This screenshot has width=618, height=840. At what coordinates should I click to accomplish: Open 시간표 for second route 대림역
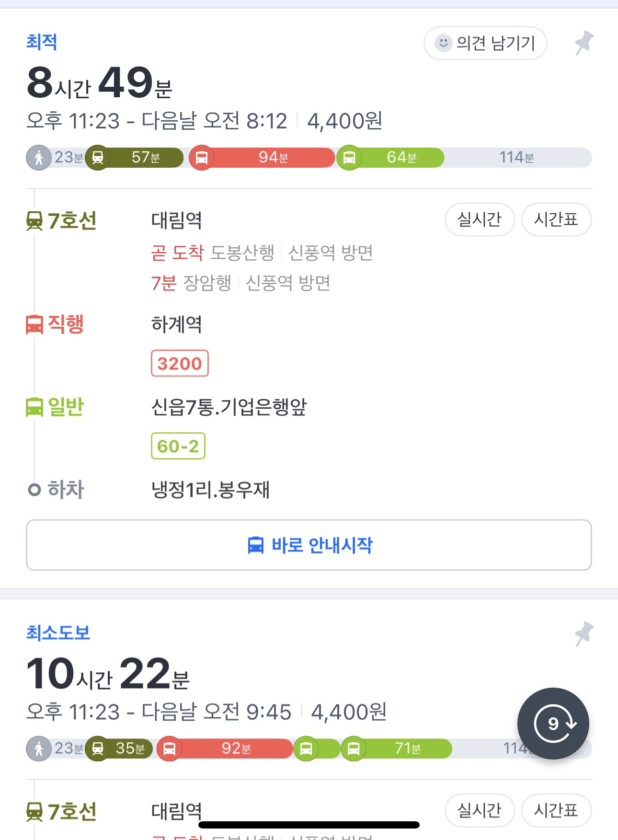556,810
